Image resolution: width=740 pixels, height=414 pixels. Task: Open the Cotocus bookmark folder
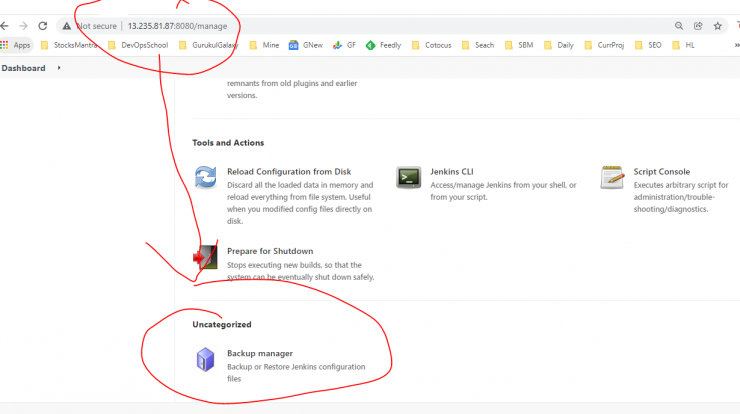click(432, 45)
